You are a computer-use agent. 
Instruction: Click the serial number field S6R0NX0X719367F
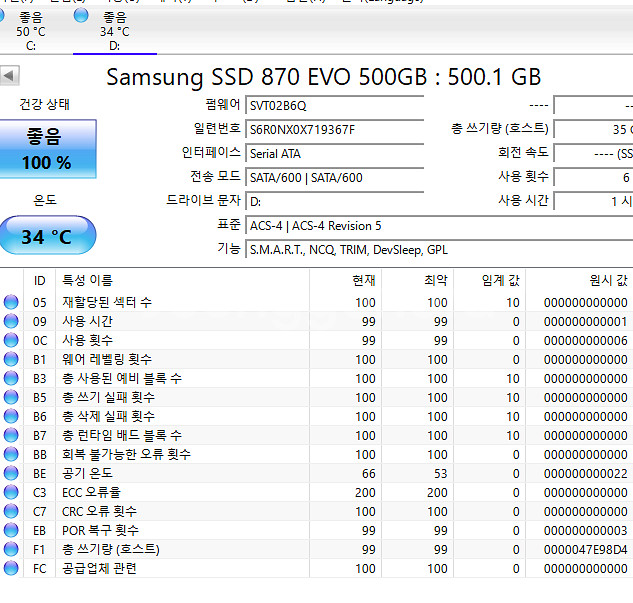(335, 130)
